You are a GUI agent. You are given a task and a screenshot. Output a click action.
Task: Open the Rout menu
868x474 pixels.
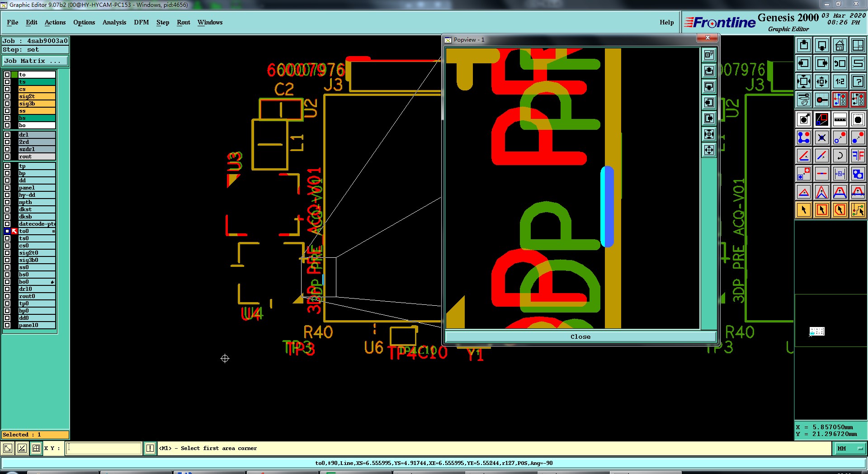click(x=184, y=22)
